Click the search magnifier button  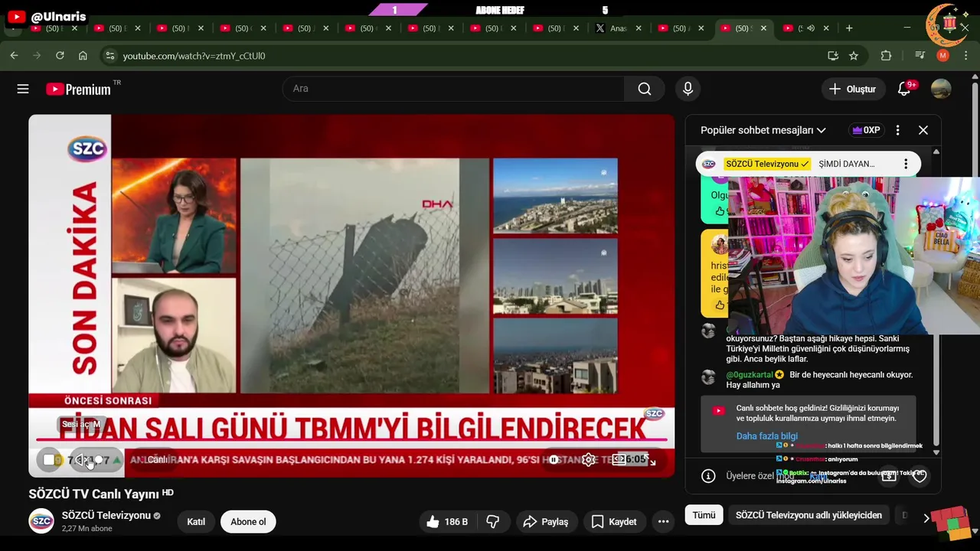coord(645,89)
